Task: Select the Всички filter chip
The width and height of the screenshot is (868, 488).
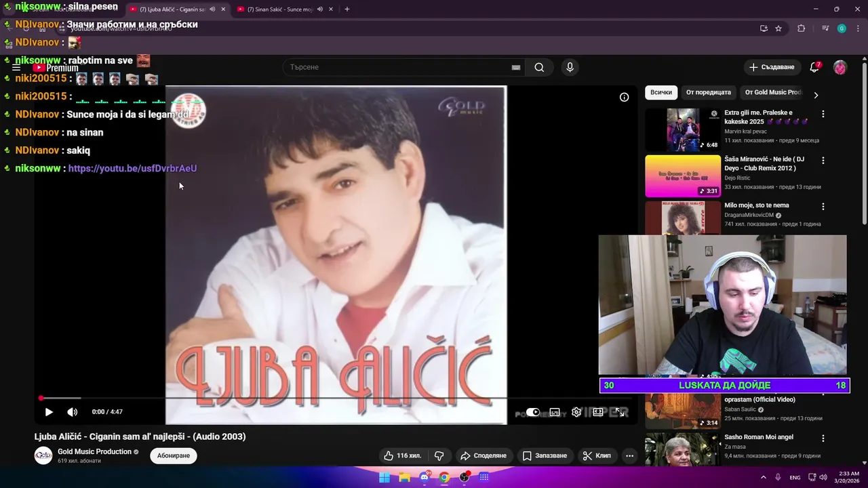Action: coord(661,92)
